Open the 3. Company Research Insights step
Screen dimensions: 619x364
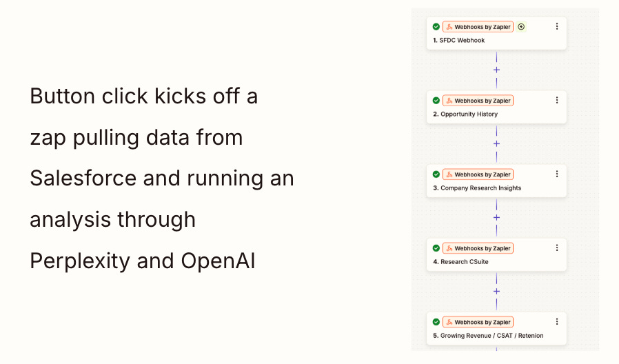click(496, 181)
